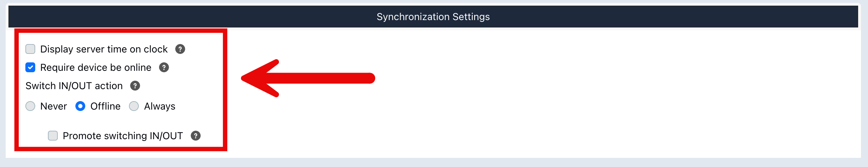This screenshot has width=868, height=167.
Task: Show help tooltip for Switch IN/OUT action
Action: click(135, 86)
